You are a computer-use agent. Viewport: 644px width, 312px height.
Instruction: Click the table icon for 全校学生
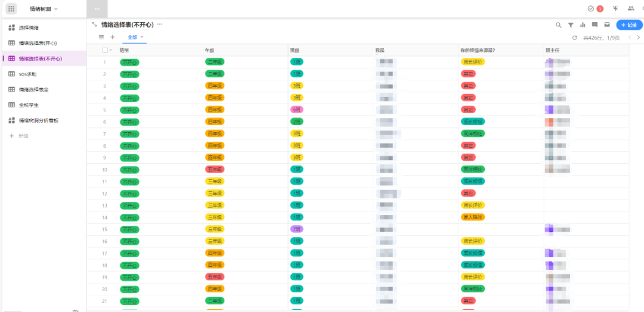point(11,105)
